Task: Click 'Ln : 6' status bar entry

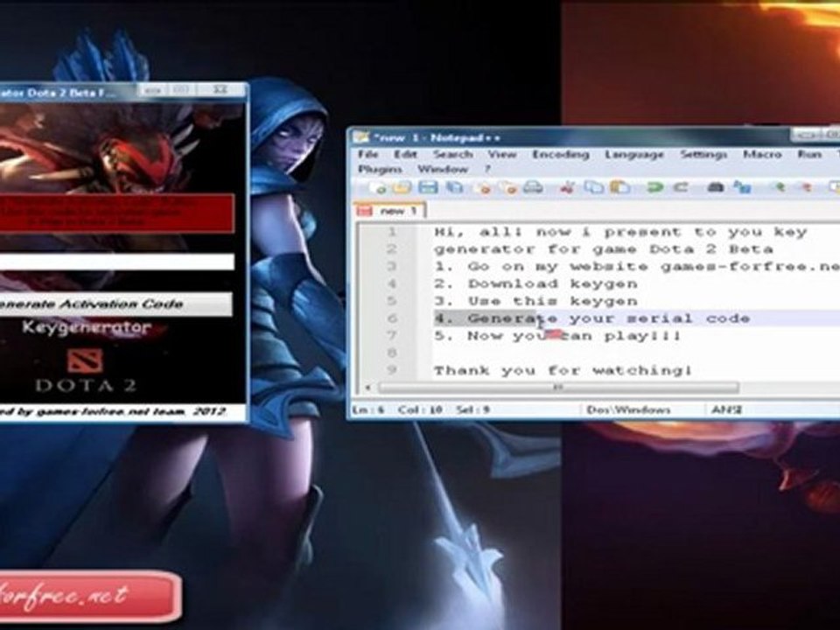Action: (x=368, y=409)
